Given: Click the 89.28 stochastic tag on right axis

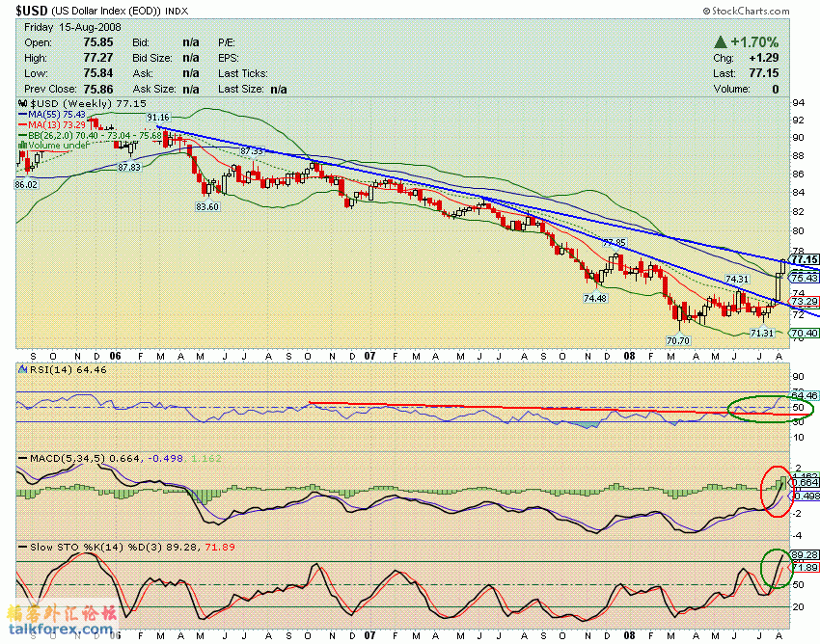Looking at the screenshot, I should pyautogui.click(x=805, y=555).
